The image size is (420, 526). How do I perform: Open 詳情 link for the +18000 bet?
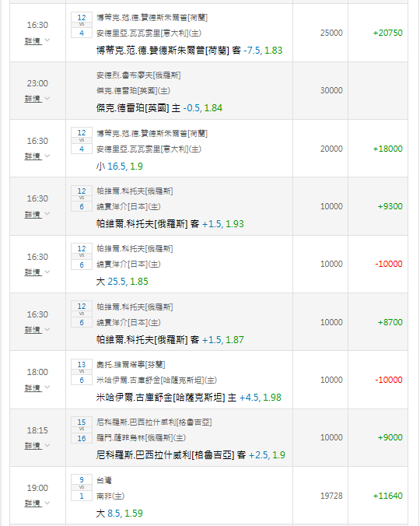(x=33, y=156)
